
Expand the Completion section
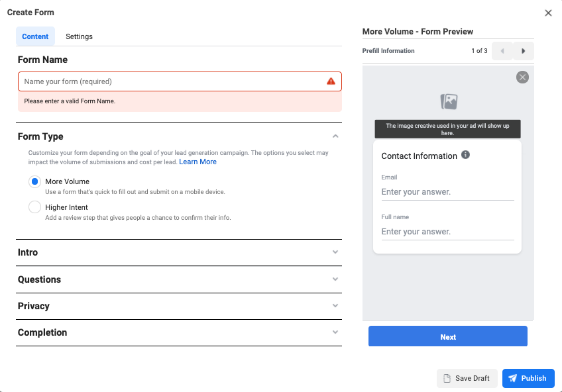pyautogui.click(x=335, y=332)
